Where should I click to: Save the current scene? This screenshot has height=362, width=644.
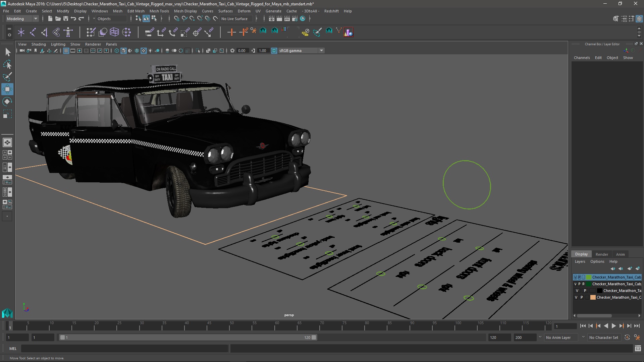tap(66, 19)
